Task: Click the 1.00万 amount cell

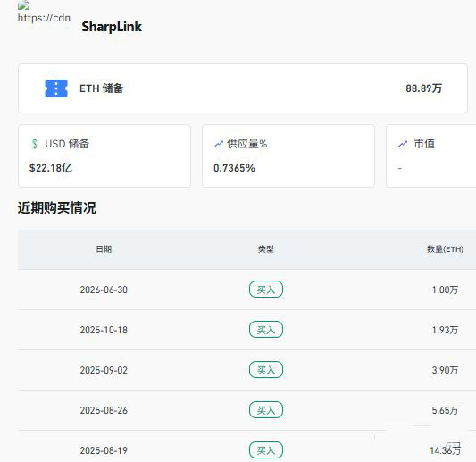Action: (x=445, y=290)
